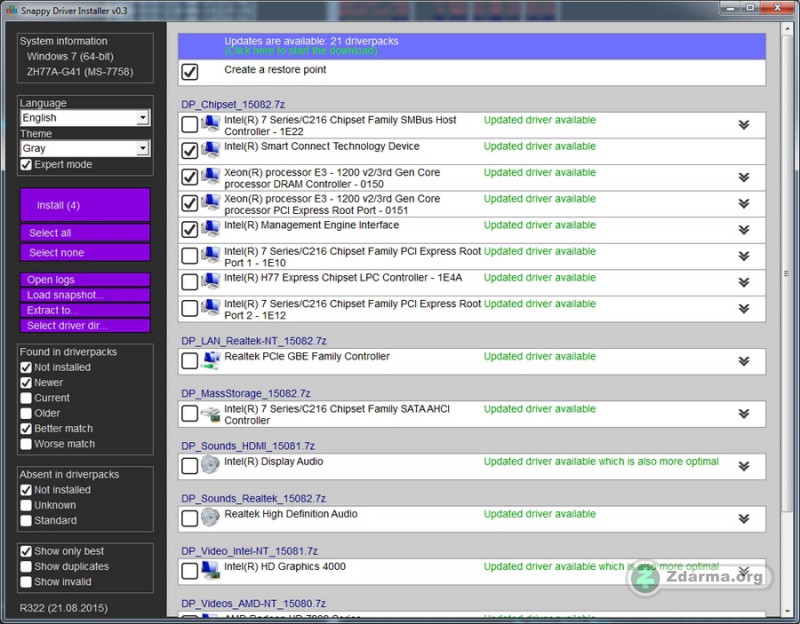This screenshot has height=624, width=800.
Task: Click the updates available download banner
Action: [472, 46]
